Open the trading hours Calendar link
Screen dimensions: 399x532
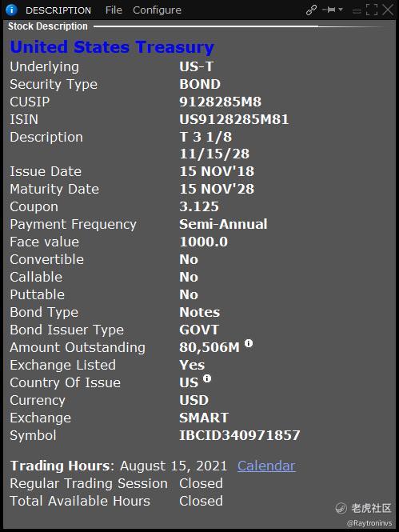(266, 466)
